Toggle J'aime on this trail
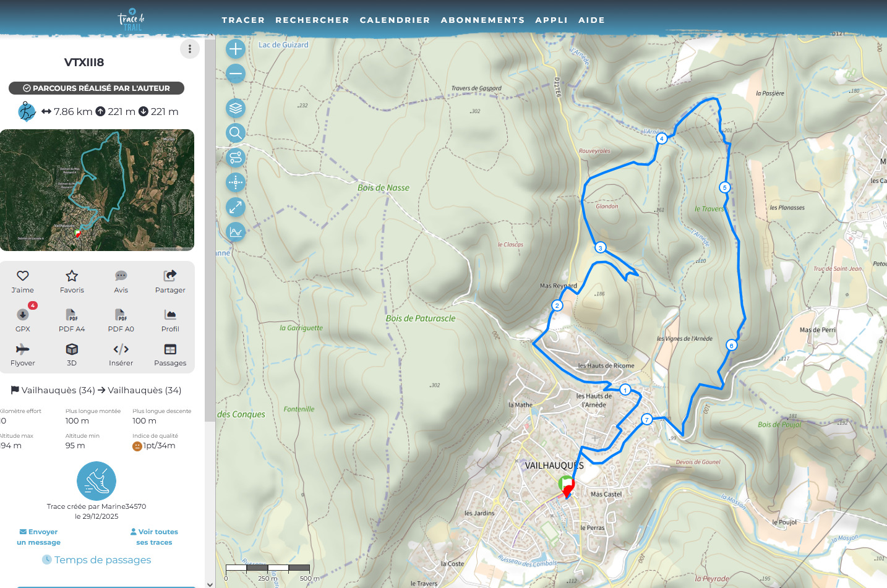The width and height of the screenshot is (887, 588). [23, 281]
